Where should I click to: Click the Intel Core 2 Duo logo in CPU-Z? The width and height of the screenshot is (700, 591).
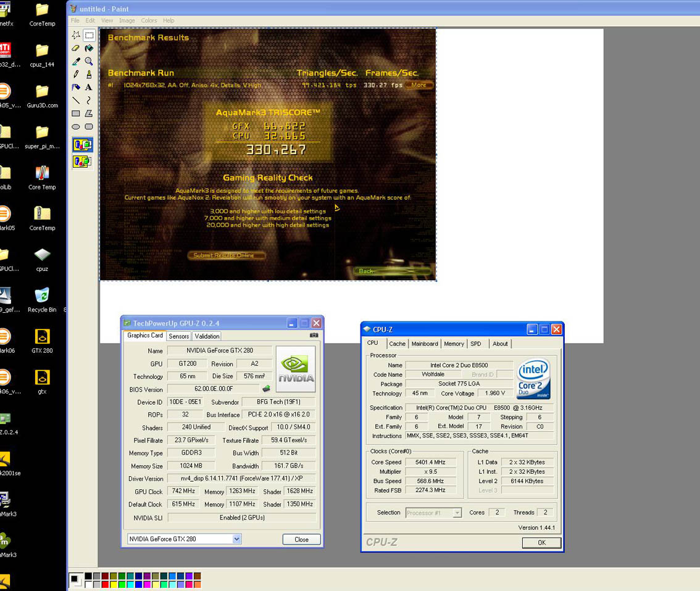pos(534,379)
